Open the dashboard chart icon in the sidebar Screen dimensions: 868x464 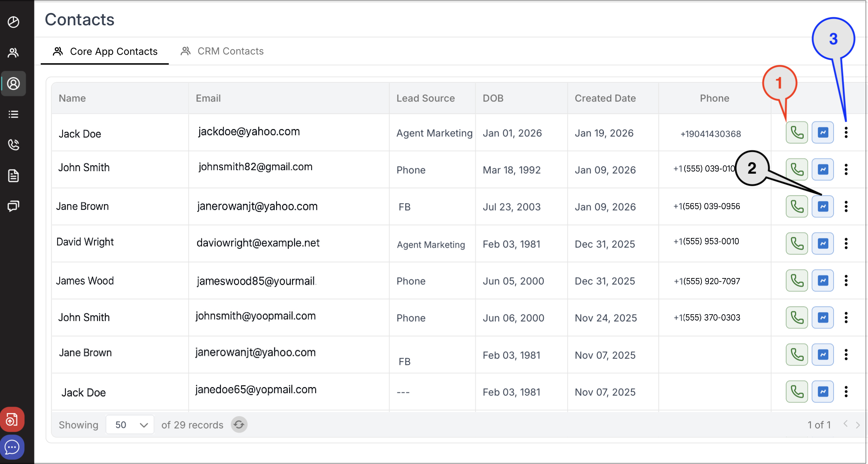click(x=13, y=22)
